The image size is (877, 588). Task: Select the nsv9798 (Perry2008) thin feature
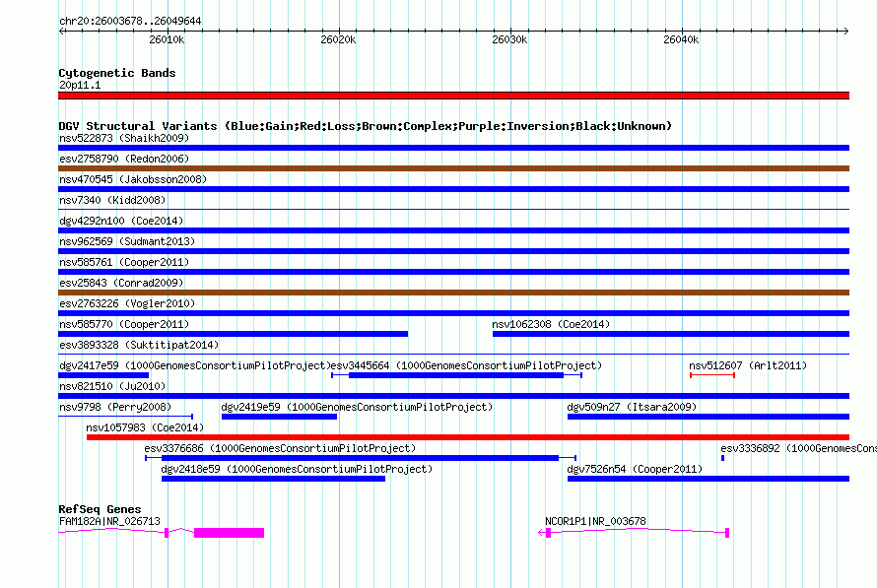coord(125,417)
